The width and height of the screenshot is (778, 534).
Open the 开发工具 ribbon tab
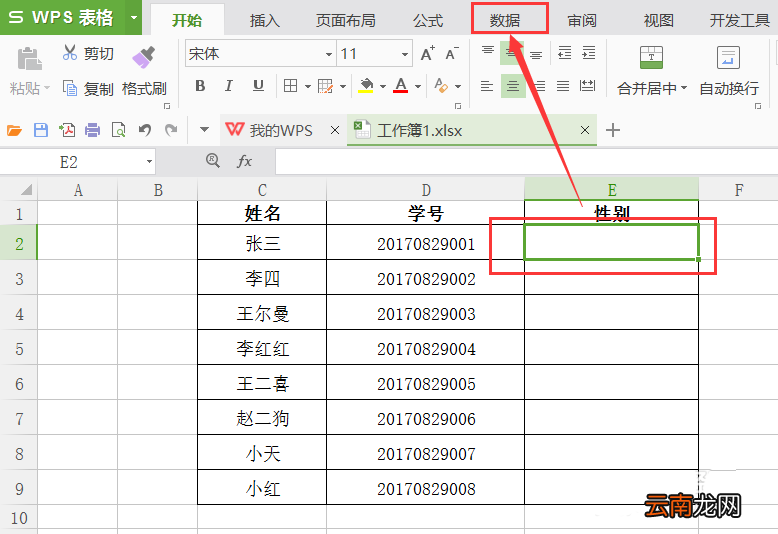click(739, 21)
